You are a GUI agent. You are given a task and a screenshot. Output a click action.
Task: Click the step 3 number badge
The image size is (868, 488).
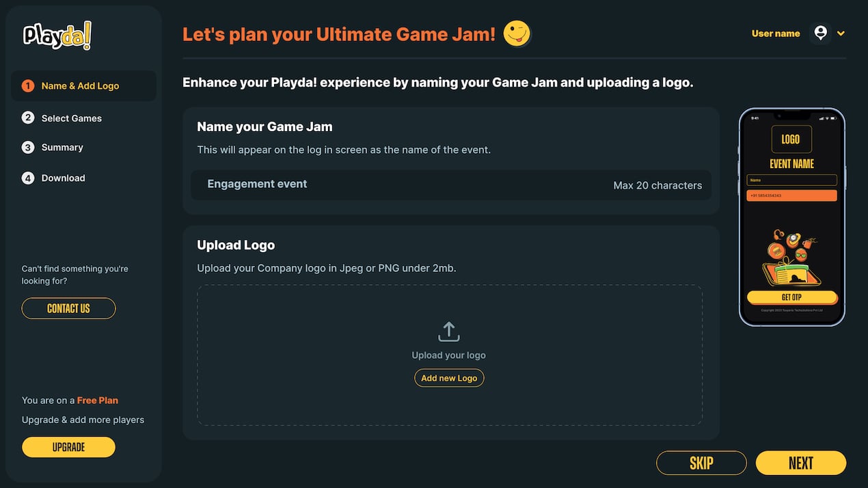[x=28, y=148]
